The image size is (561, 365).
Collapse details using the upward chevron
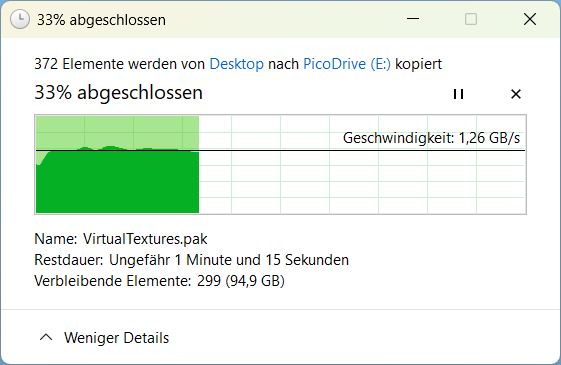point(46,337)
